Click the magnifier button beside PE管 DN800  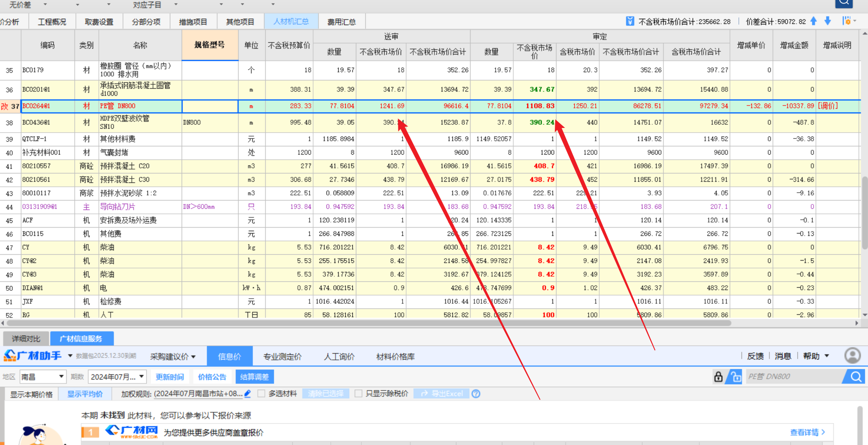point(855,377)
